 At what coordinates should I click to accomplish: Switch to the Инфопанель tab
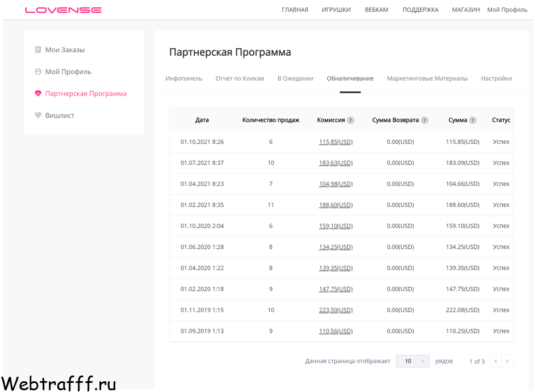point(183,78)
